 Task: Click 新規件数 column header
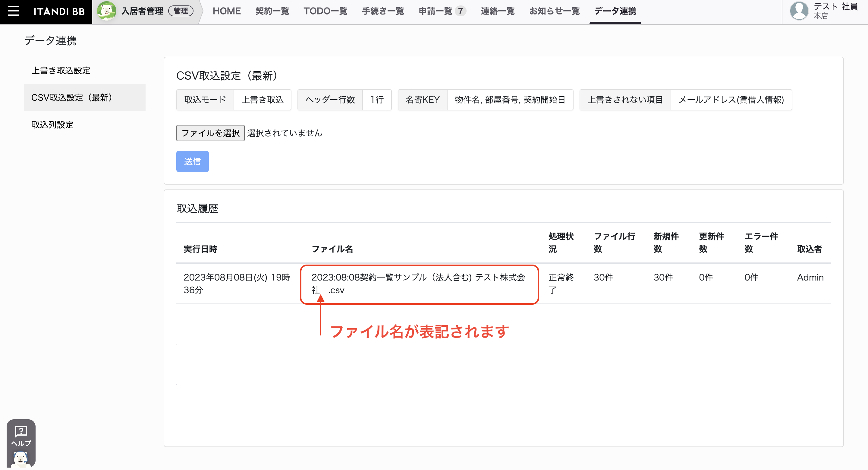666,243
